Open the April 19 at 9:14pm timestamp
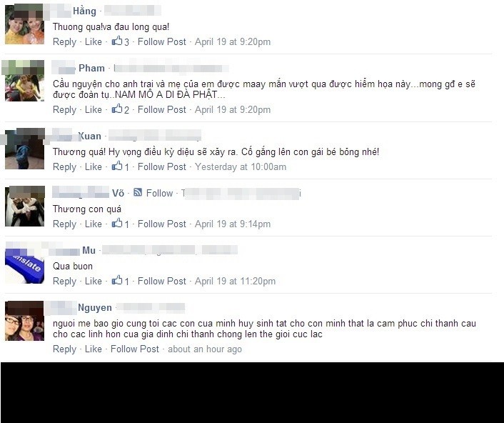Viewport: 504px width, 423px height. (x=233, y=224)
